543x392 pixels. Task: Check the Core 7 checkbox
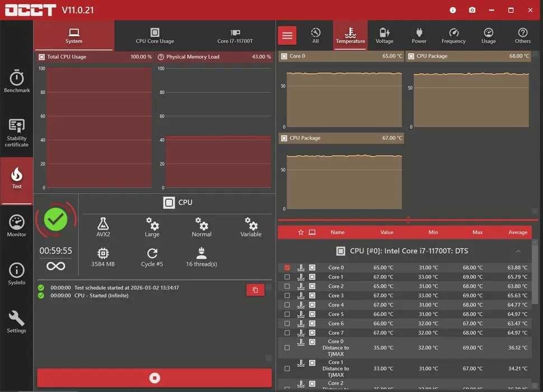[x=287, y=333]
